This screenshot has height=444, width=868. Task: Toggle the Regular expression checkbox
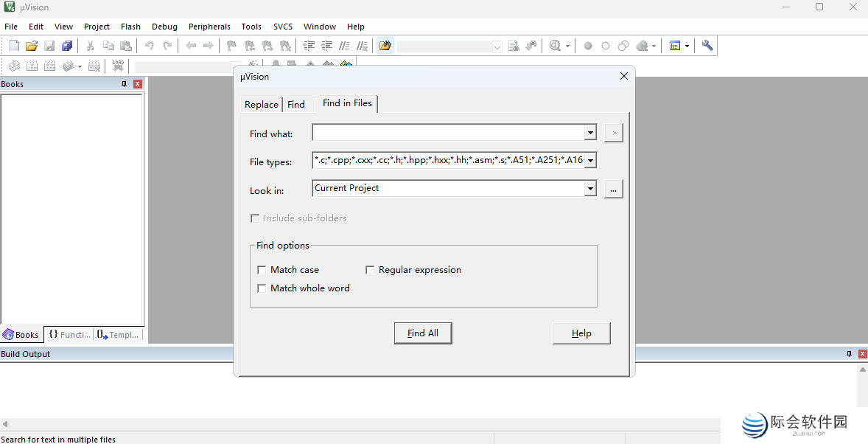tap(370, 270)
